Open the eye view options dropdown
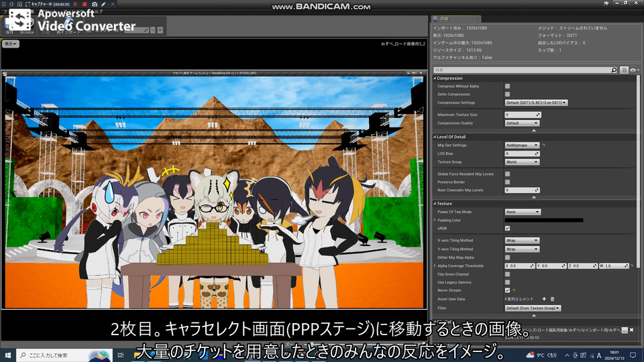This screenshot has height=362, width=644. 635,70
